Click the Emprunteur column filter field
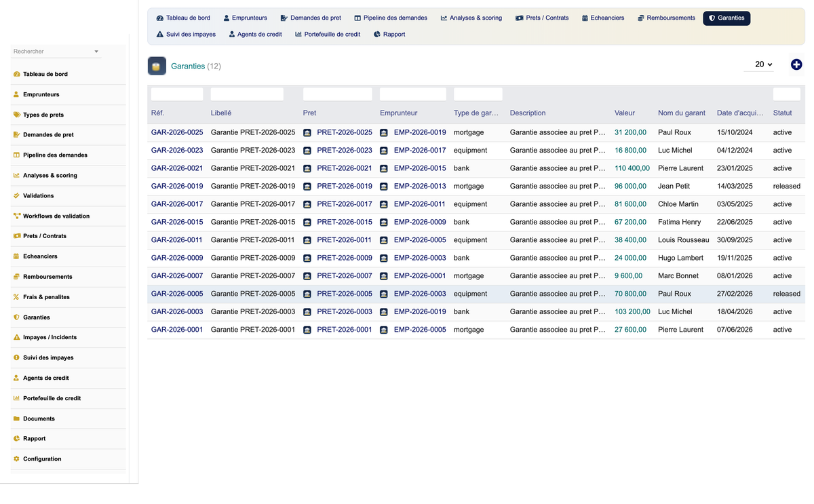Viewport: 814px width, 504px height. (413, 94)
